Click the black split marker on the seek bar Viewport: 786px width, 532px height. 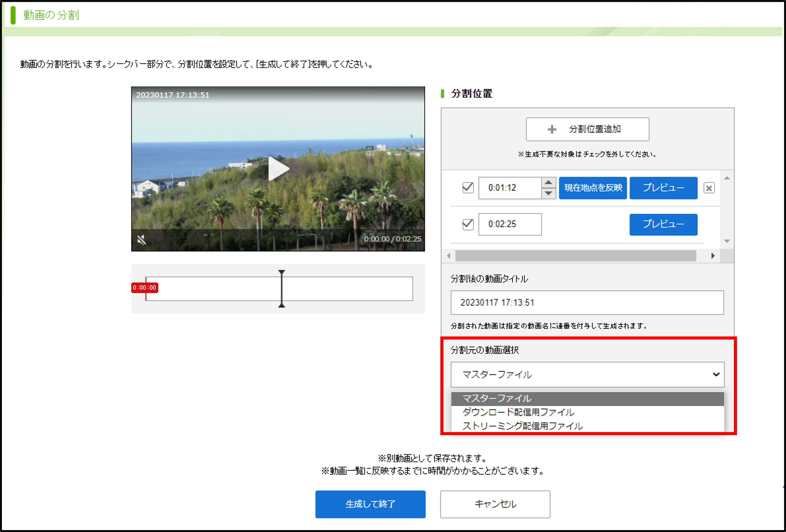pos(281,289)
